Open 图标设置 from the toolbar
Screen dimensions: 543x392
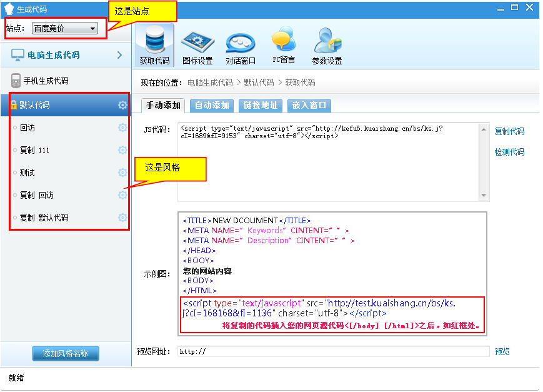pyautogui.click(x=197, y=41)
